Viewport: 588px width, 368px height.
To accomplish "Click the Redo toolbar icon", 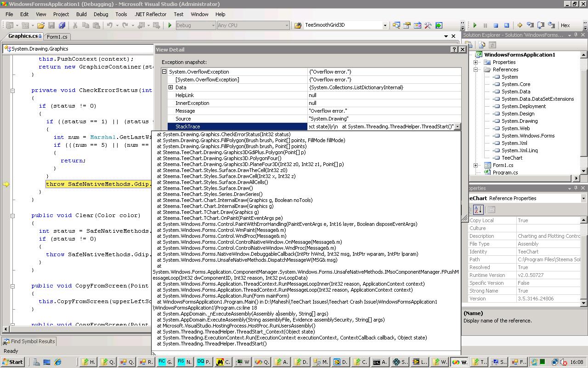I will (x=124, y=25).
